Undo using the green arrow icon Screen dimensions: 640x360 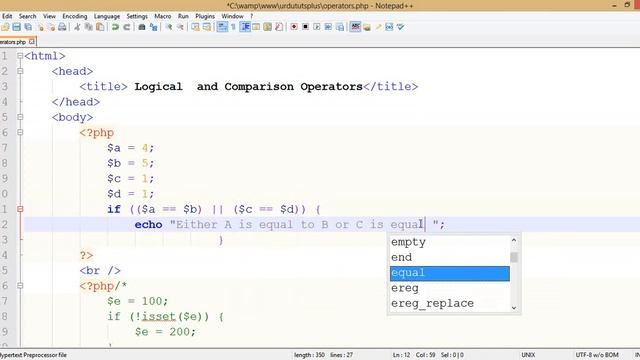click(115, 27)
